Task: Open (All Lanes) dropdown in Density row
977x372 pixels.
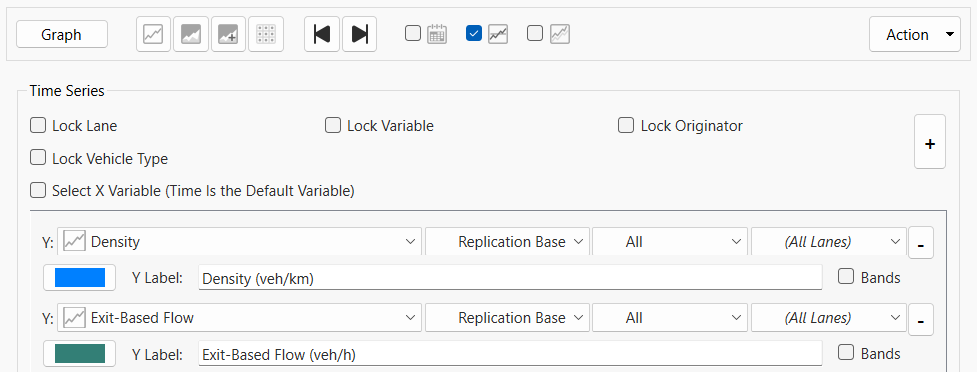Action: 829,242
